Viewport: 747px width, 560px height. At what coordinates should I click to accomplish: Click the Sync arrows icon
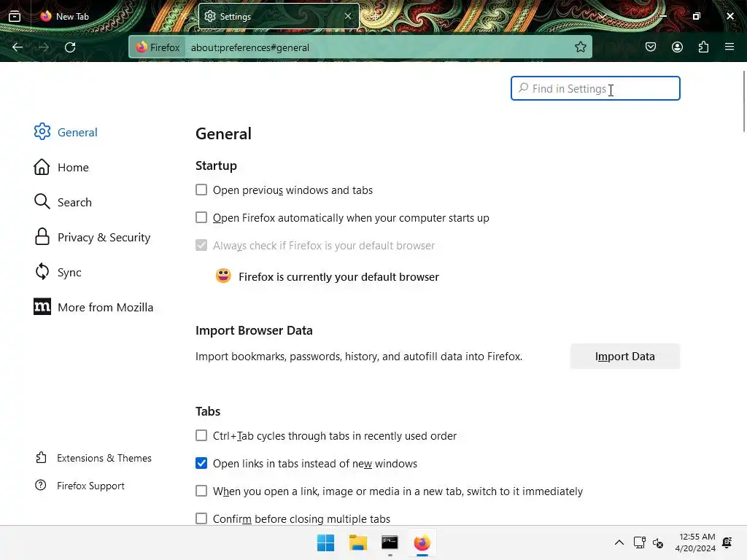pos(42,271)
